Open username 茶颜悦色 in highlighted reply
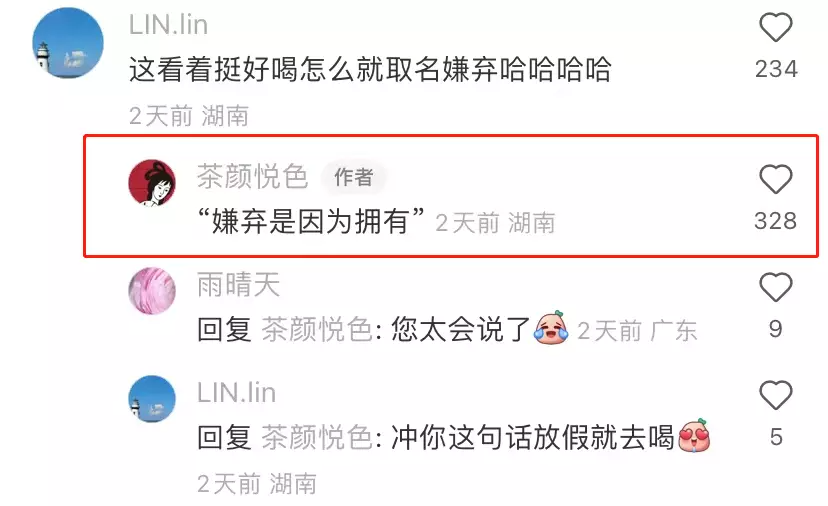This screenshot has width=828, height=506. coord(252,176)
